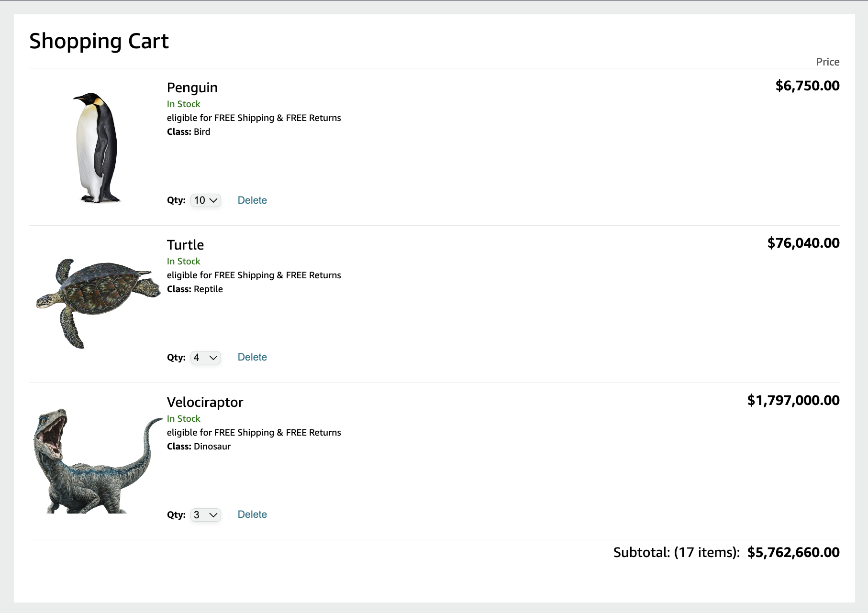This screenshot has height=613, width=868.
Task: Open the Penguin product title
Action: pos(192,88)
